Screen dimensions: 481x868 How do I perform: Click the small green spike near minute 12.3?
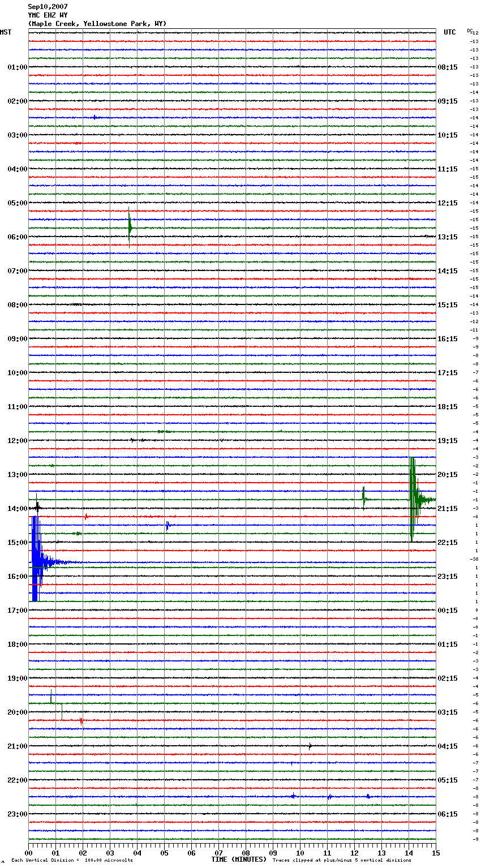click(364, 499)
